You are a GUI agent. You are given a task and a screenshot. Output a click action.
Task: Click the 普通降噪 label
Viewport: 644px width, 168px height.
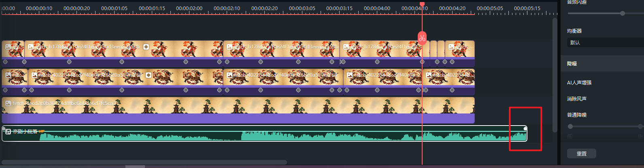pyautogui.click(x=577, y=115)
